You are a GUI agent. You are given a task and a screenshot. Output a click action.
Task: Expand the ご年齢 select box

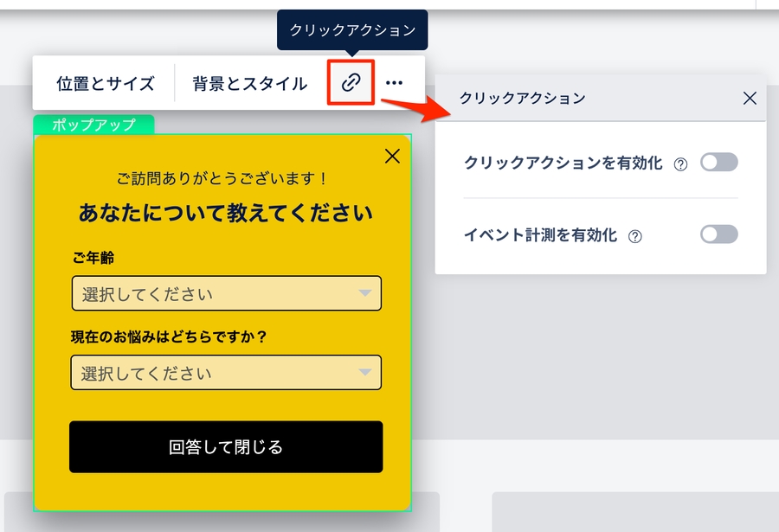pos(226,294)
